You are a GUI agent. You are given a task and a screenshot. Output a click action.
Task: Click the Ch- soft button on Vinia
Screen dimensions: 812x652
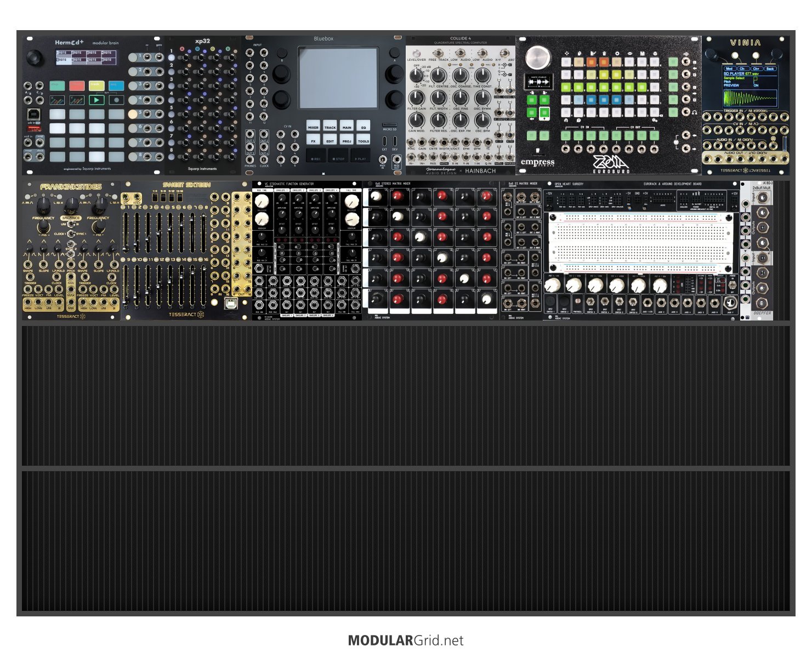pyautogui.click(x=742, y=69)
